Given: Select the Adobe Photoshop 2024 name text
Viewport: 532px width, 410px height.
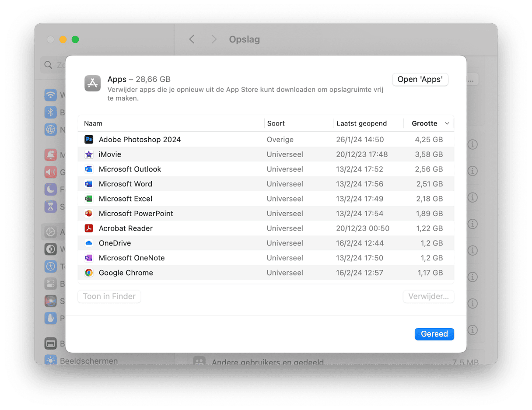Looking at the screenshot, I should pyautogui.click(x=140, y=140).
